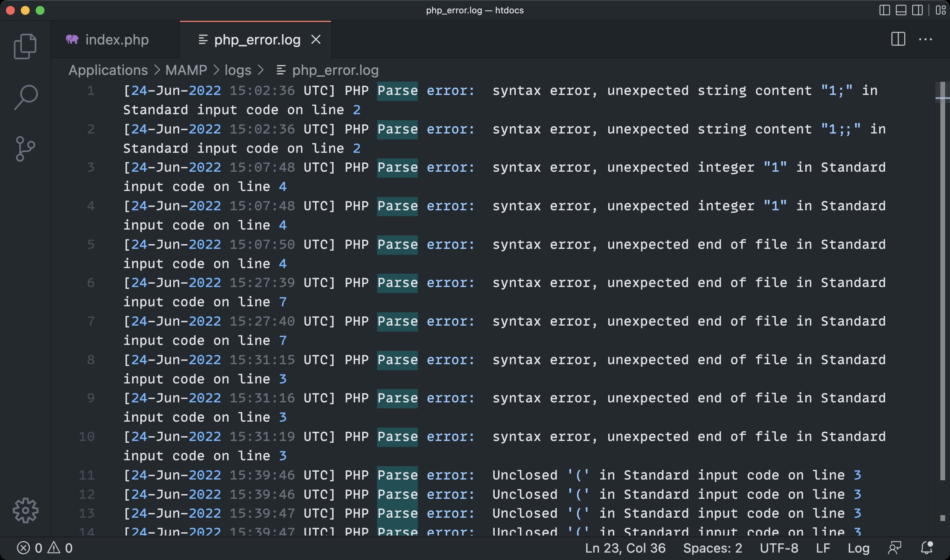
Task: Open Source Control view icon
Action: 25,149
